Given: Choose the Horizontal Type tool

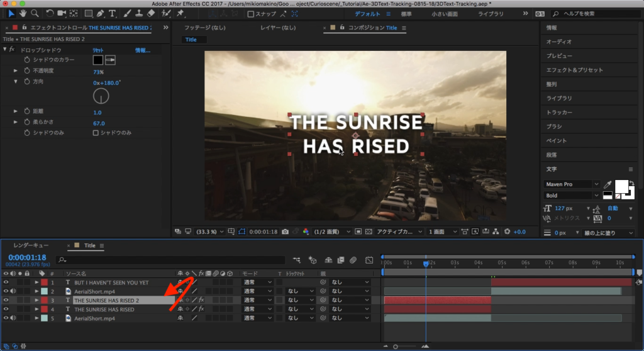Looking at the screenshot, I should [113, 13].
